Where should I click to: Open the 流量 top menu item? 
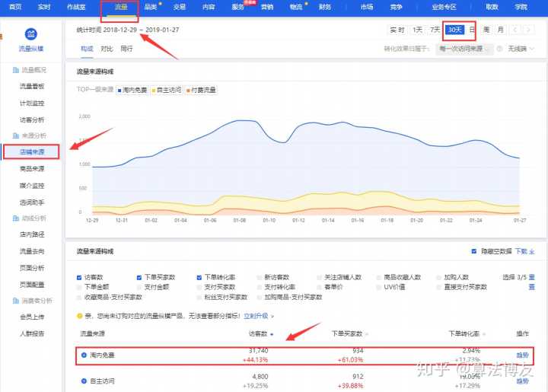coord(120,7)
